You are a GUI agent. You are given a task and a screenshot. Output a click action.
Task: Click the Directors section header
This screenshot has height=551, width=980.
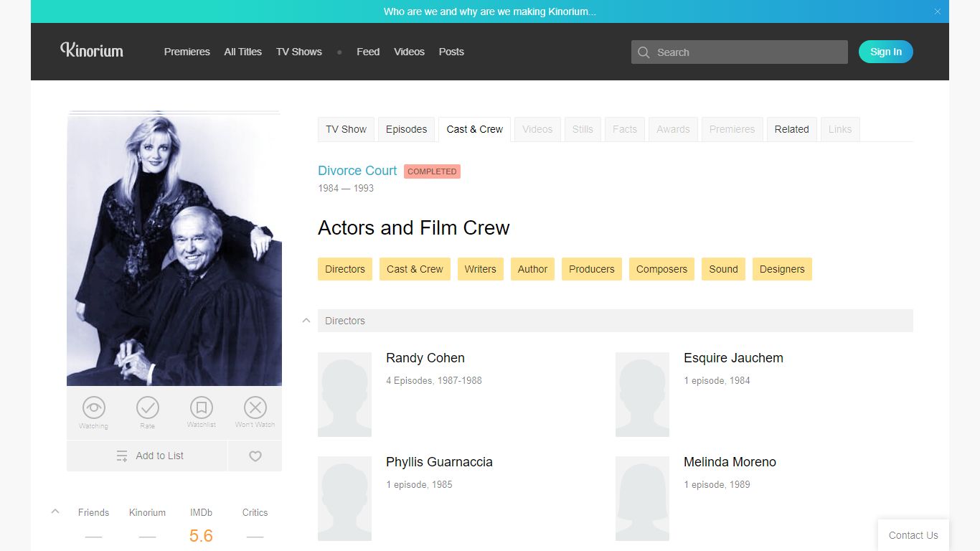click(616, 321)
